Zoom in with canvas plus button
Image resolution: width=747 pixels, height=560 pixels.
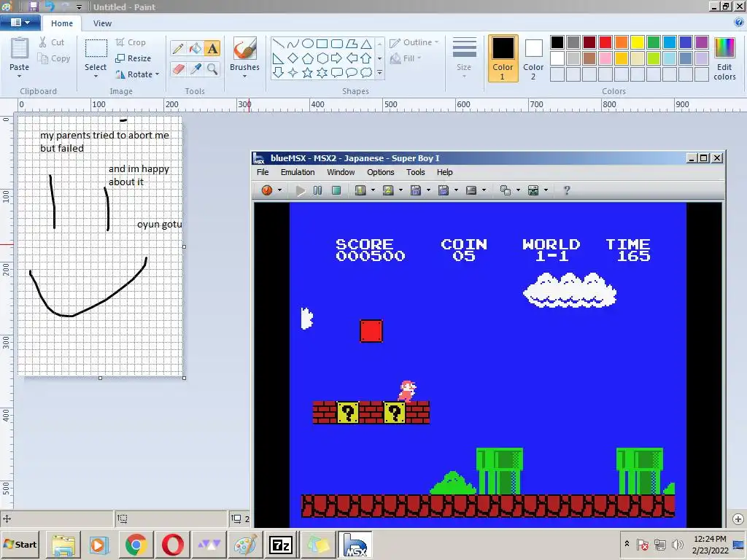pos(738,519)
